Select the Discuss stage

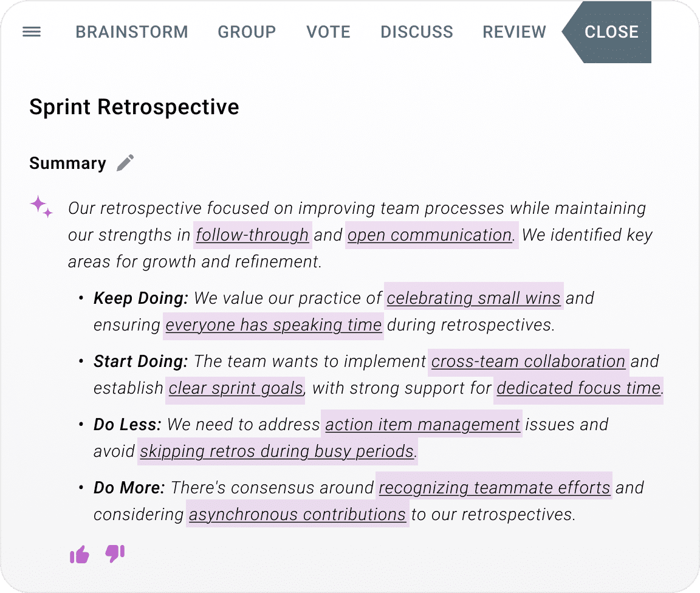pyautogui.click(x=417, y=32)
